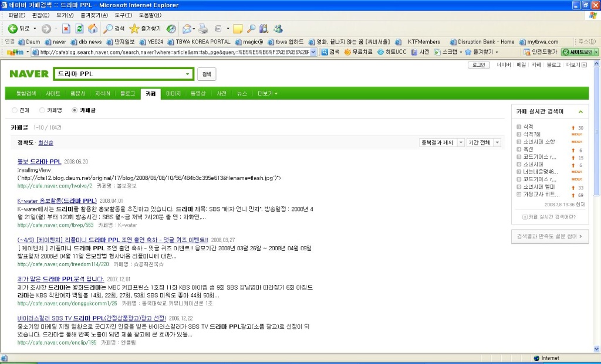The height and width of the screenshot is (364, 601).
Task: Click the green Back (뒤로) arrow button
Action: pos(18,29)
